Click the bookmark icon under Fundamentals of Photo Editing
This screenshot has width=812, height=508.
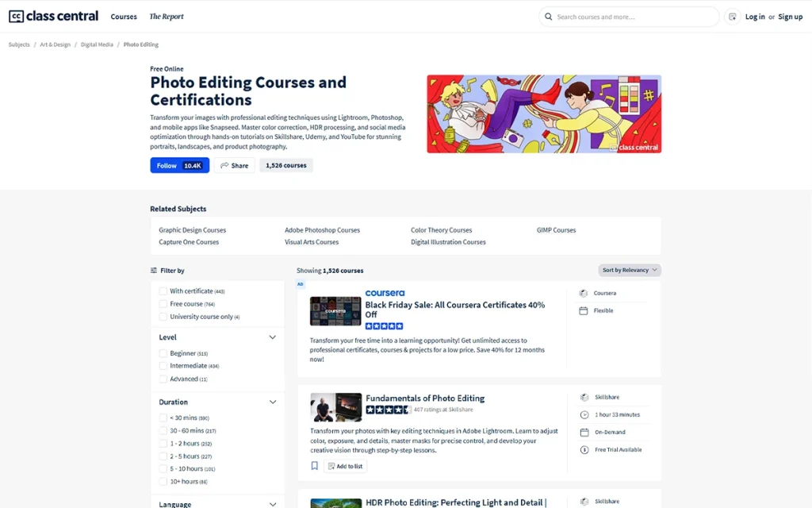tap(315, 466)
